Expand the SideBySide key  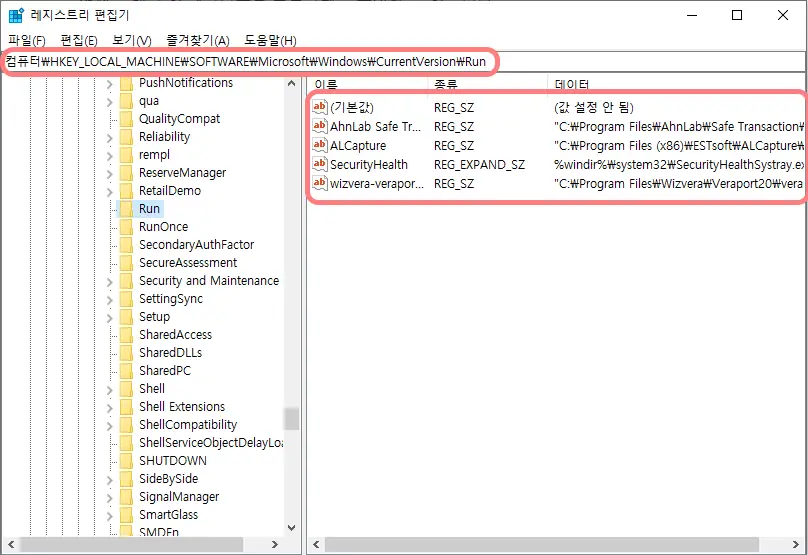point(109,479)
